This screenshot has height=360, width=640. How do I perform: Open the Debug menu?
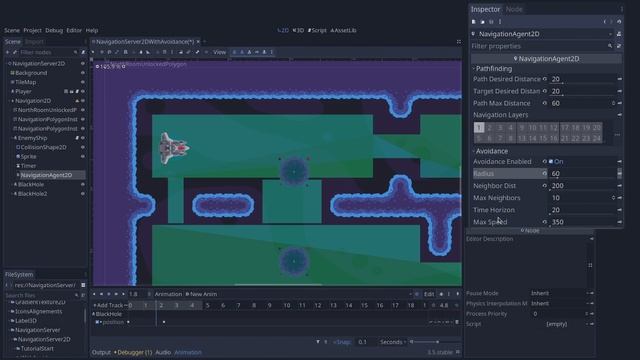(x=54, y=30)
